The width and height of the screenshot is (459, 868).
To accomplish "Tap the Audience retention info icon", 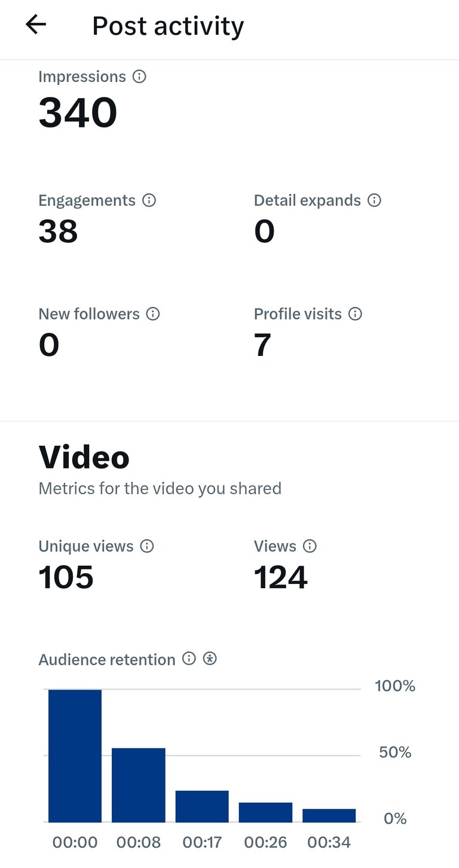I will (x=189, y=659).
